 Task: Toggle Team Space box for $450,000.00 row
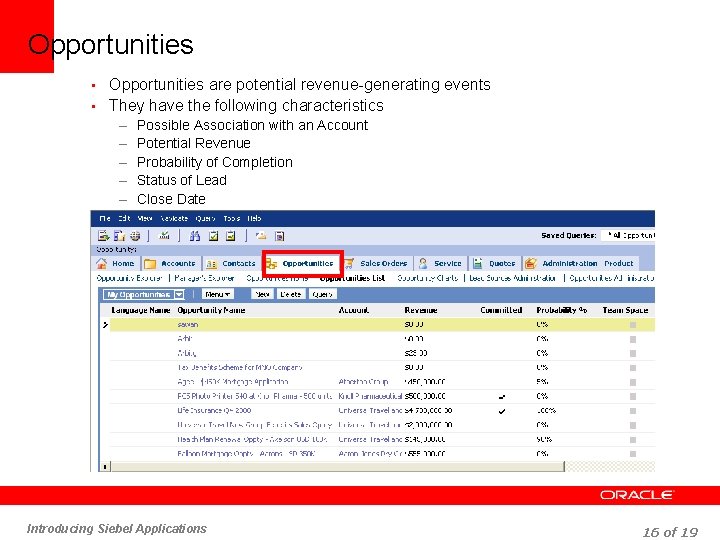[x=633, y=382]
